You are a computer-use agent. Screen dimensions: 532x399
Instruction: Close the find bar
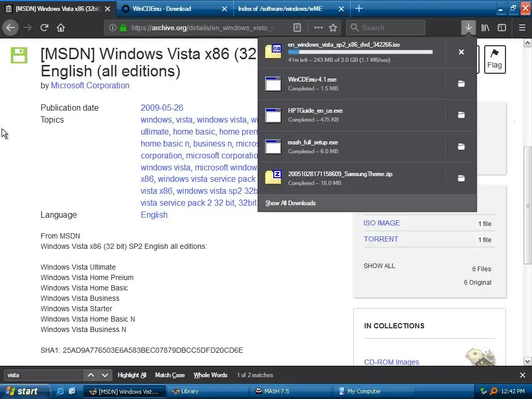point(522,375)
